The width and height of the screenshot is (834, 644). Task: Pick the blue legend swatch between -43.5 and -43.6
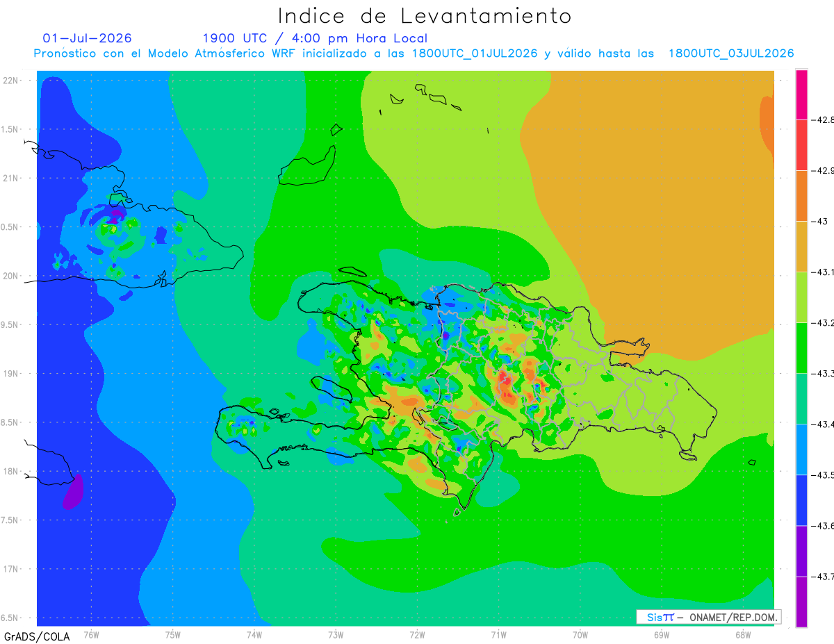[x=801, y=499]
